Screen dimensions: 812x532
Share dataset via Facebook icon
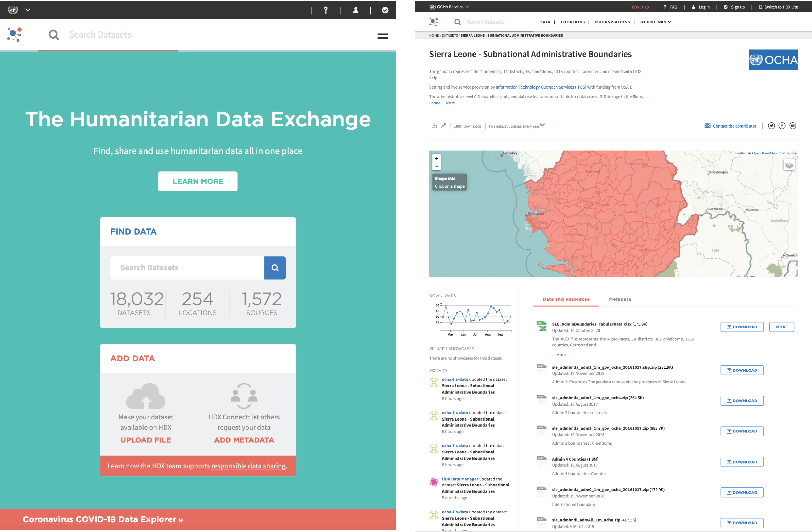pyautogui.click(x=782, y=126)
